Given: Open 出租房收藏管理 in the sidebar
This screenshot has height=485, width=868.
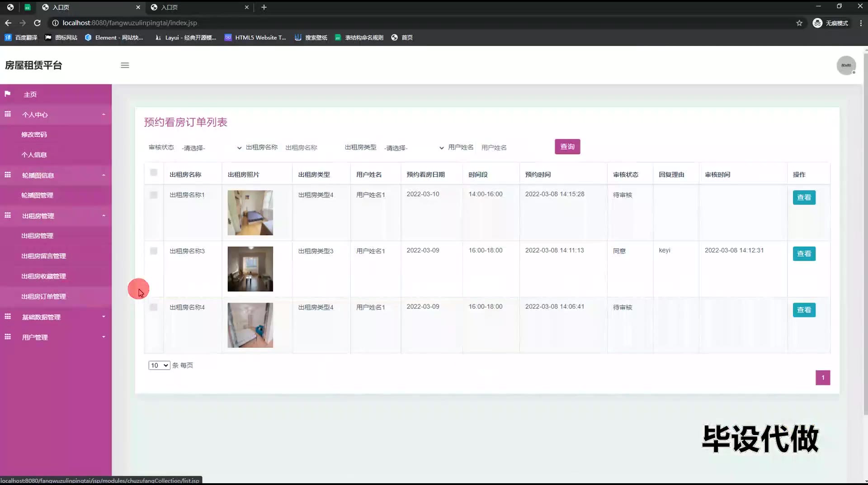Looking at the screenshot, I should [44, 276].
